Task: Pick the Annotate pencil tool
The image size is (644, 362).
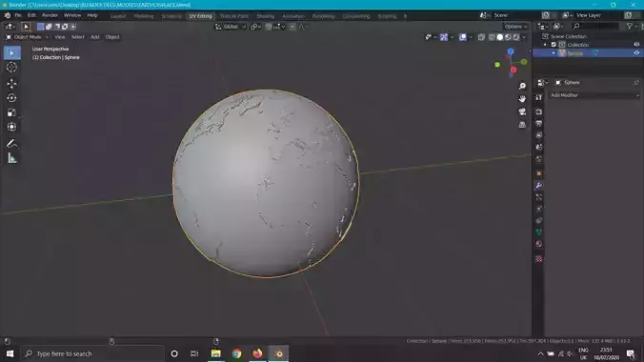Action: point(12,144)
